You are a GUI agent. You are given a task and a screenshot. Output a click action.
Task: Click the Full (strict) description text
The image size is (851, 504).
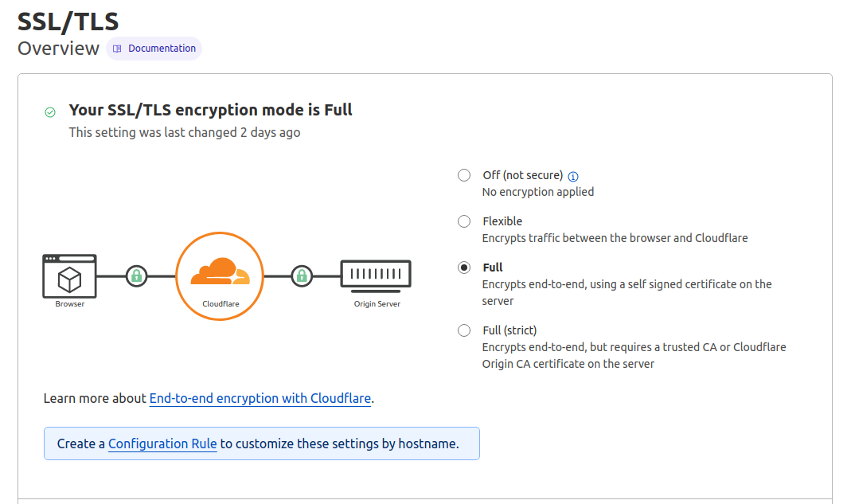pos(634,354)
